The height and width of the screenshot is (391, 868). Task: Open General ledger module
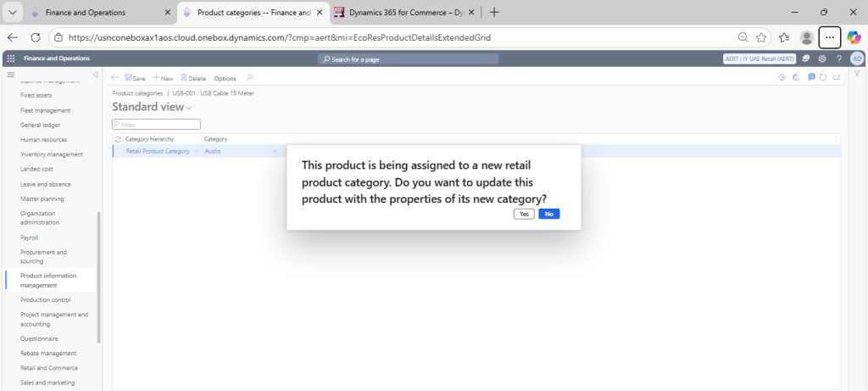[x=40, y=125]
